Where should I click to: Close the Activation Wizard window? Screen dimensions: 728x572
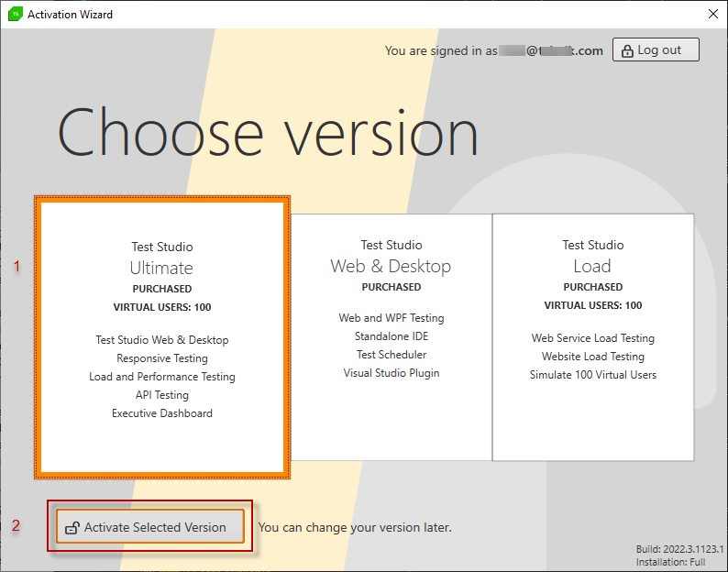(713, 14)
